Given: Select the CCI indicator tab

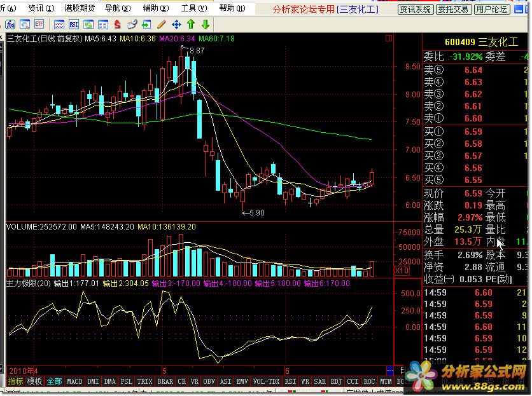Looking at the screenshot, I should 353,381.
